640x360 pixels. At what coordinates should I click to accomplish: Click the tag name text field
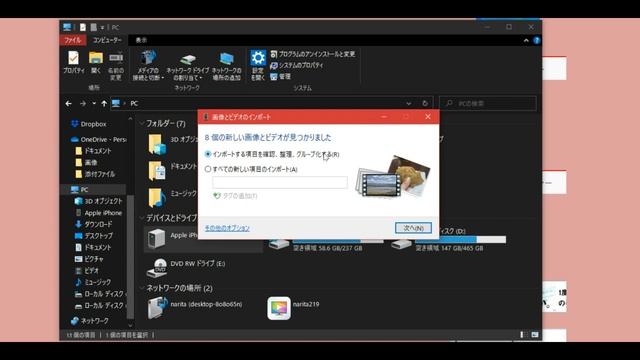click(280, 182)
